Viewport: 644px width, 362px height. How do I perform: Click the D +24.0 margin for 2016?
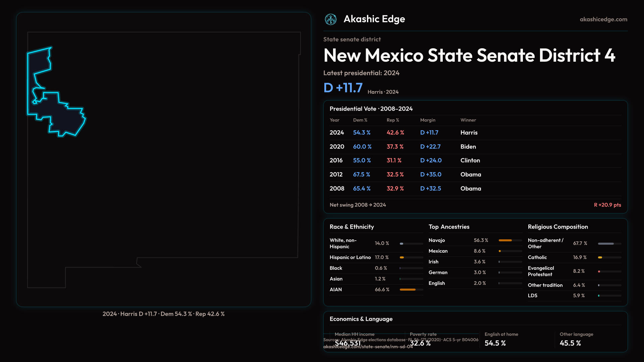(431, 161)
